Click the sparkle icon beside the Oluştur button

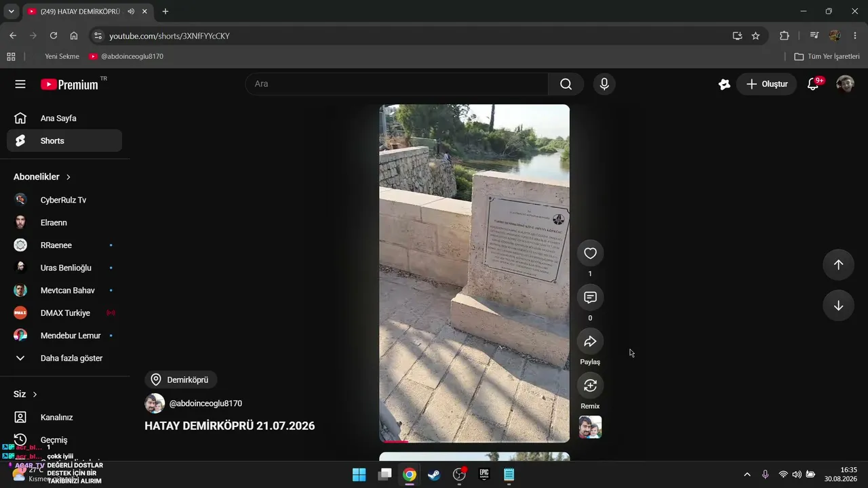click(x=724, y=84)
